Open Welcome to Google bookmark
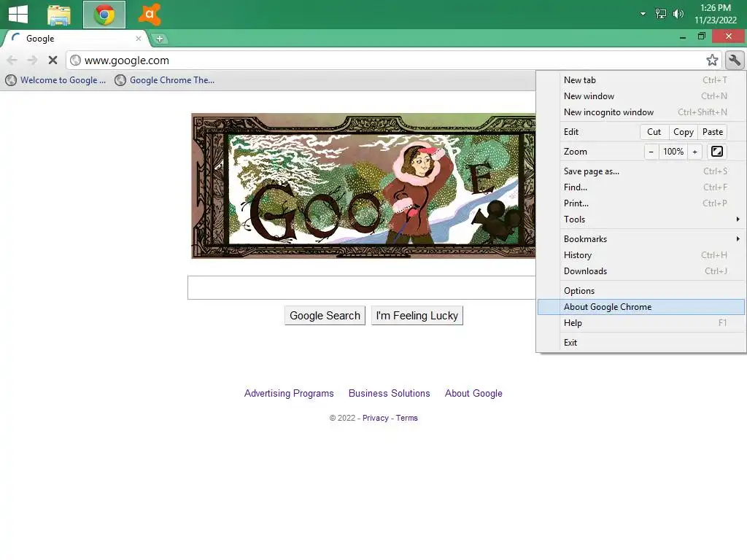Viewport: 747px width, 560px height. [55, 80]
